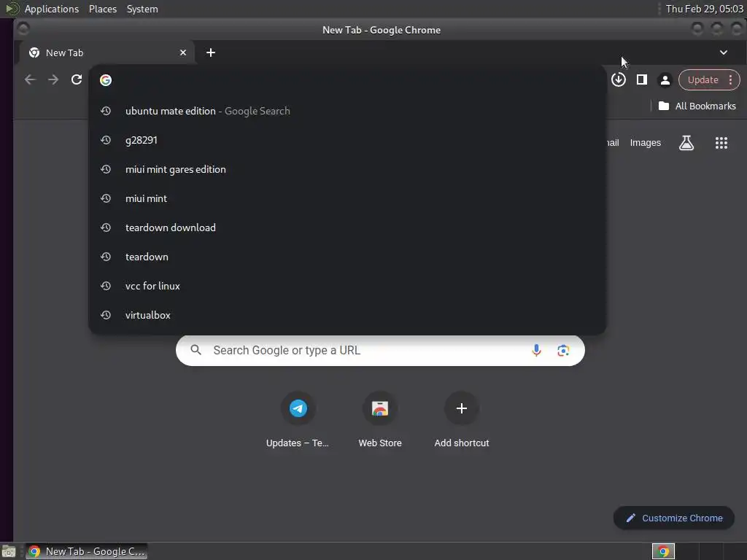Click the MATE menu logo icon
This screenshot has height=560, width=747.
[12, 9]
